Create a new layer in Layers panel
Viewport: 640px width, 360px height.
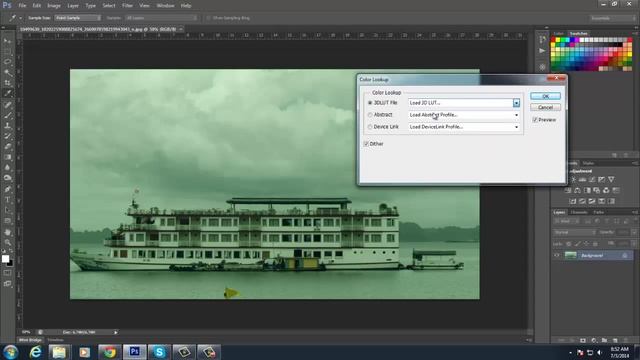pyautogui.click(x=615, y=340)
